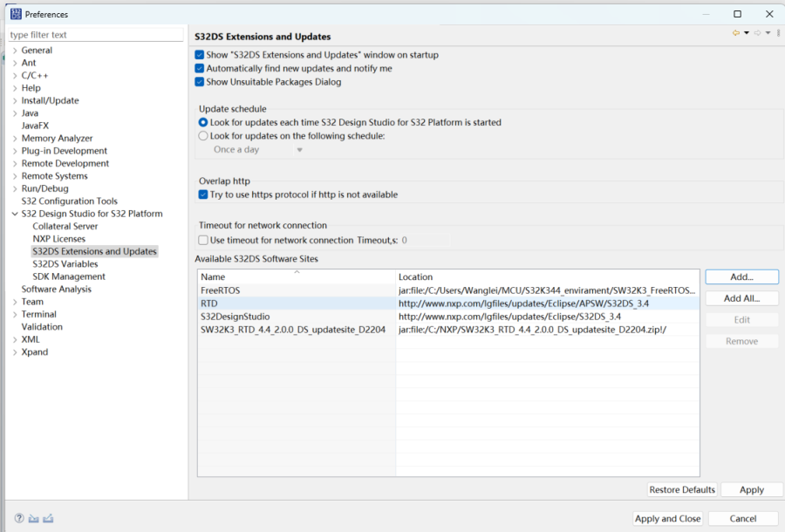Expand the Xpand tree node

pos(15,351)
